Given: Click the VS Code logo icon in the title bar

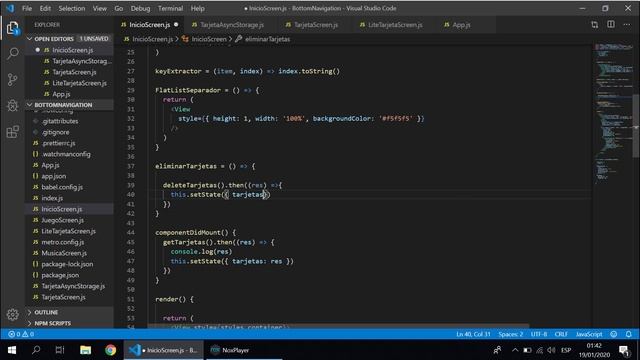Looking at the screenshot, I should coord(10,8).
